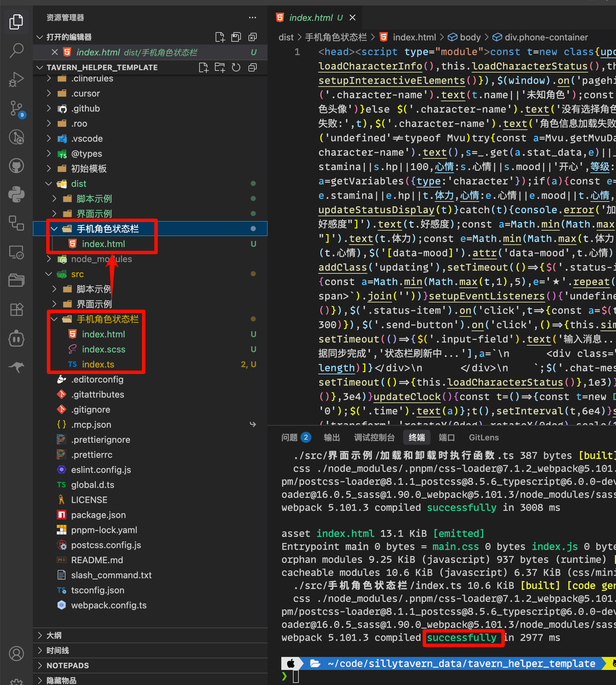Click the terminal prompt input cursor
616x685 pixels.
click(x=296, y=676)
